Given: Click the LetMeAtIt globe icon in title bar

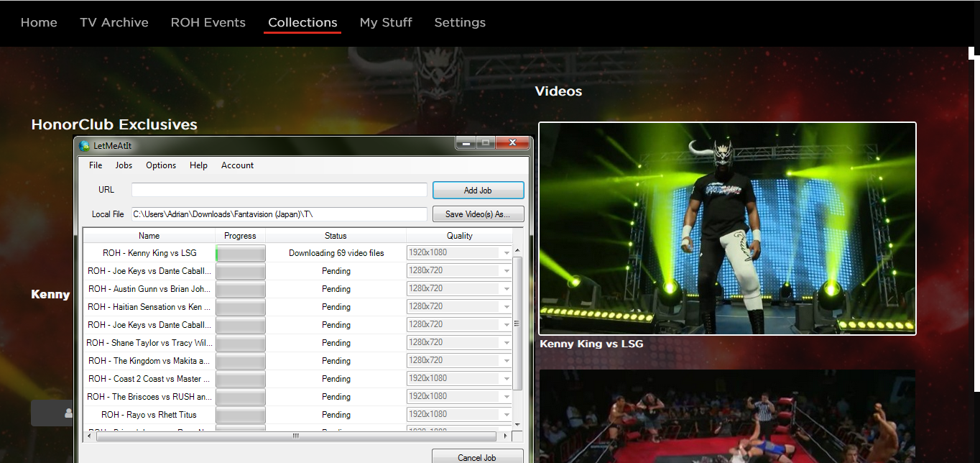Looking at the screenshot, I should pyautogui.click(x=85, y=146).
